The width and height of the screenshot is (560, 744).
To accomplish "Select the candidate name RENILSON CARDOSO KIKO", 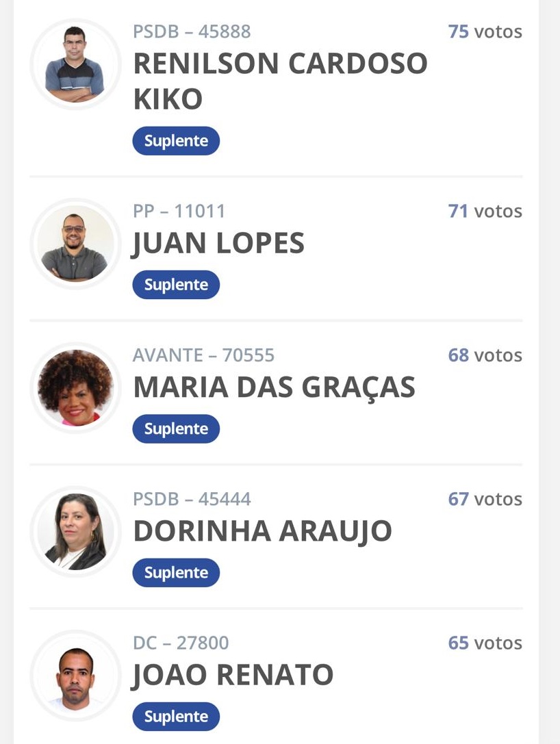I will (281, 81).
